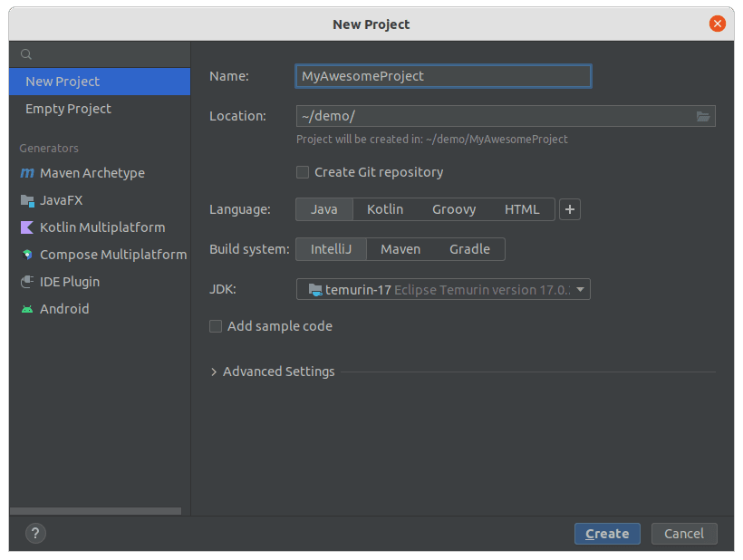Choose the Maven Archetype generator
Viewport: 743px width, 560px height.
(100, 173)
